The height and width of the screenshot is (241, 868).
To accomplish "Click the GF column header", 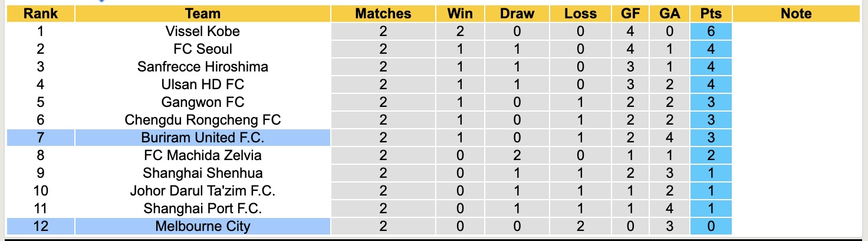I will click(630, 14).
